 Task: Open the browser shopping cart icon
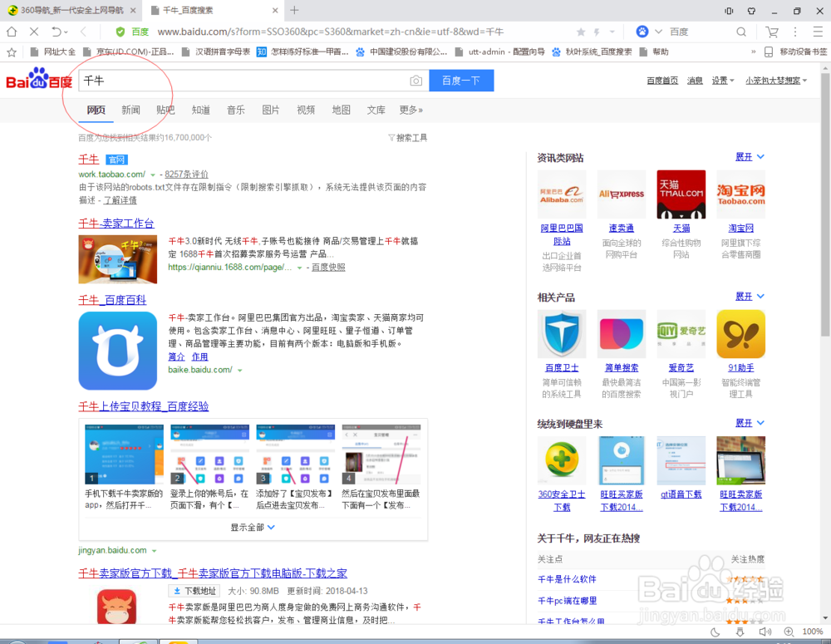[771, 31]
